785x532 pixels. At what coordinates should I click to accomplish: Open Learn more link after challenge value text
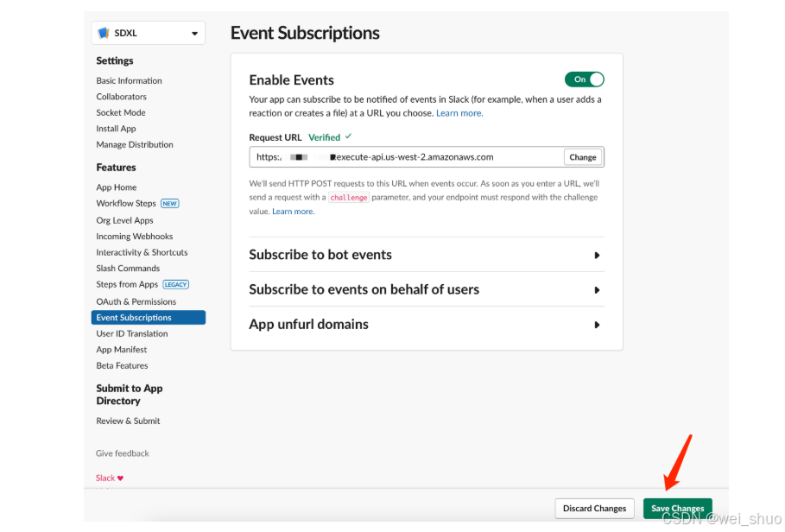293,212
